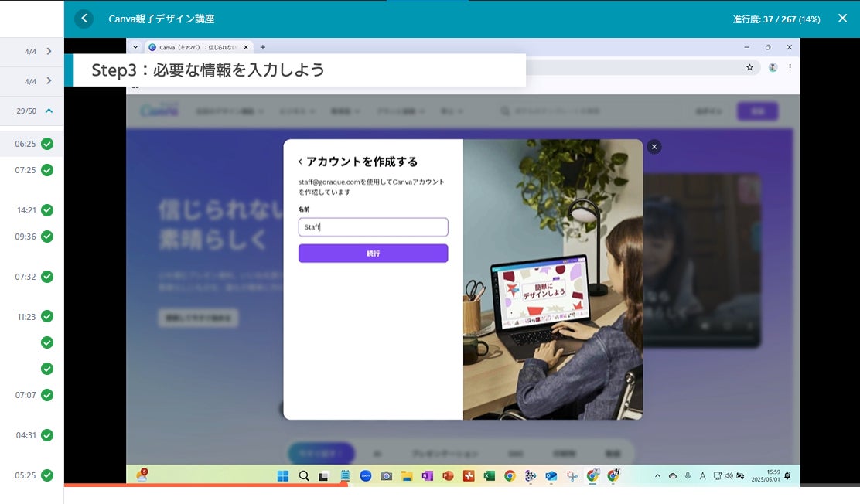Collapse the 29/50 chapter section
Viewport: 860px width, 504px height.
pyautogui.click(x=49, y=111)
